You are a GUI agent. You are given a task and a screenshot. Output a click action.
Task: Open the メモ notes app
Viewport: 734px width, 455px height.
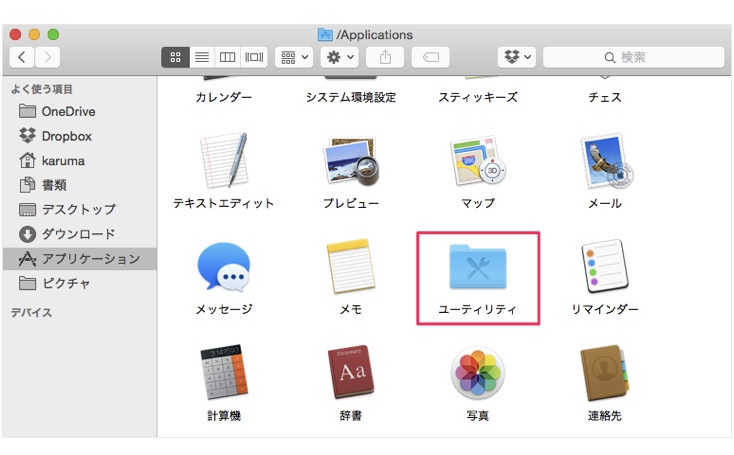350,267
